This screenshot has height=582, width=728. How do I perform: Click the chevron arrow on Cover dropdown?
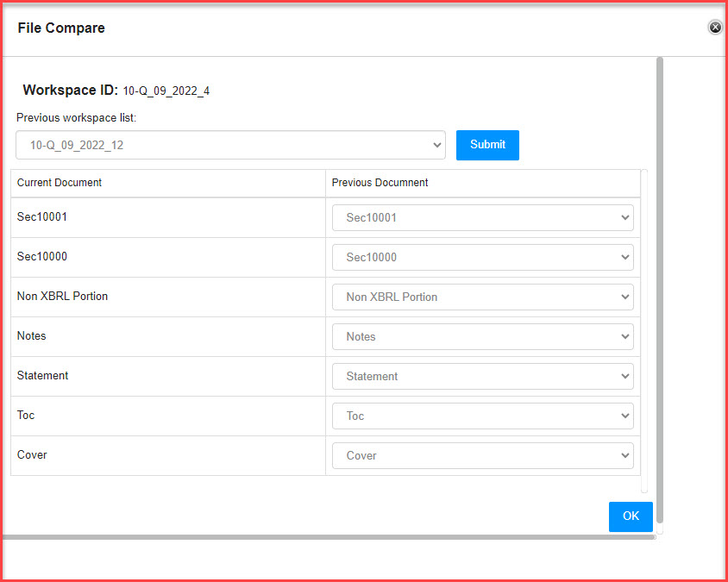[x=625, y=456]
